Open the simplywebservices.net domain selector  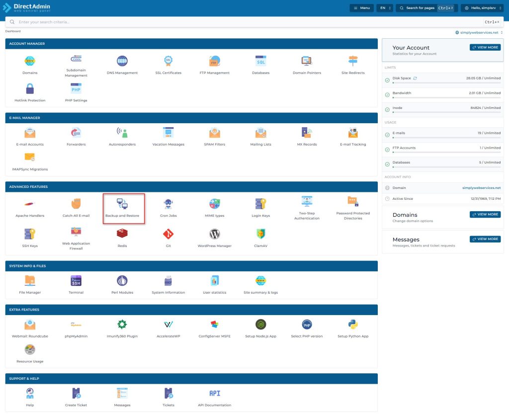pyautogui.click(x=479, y=32)
